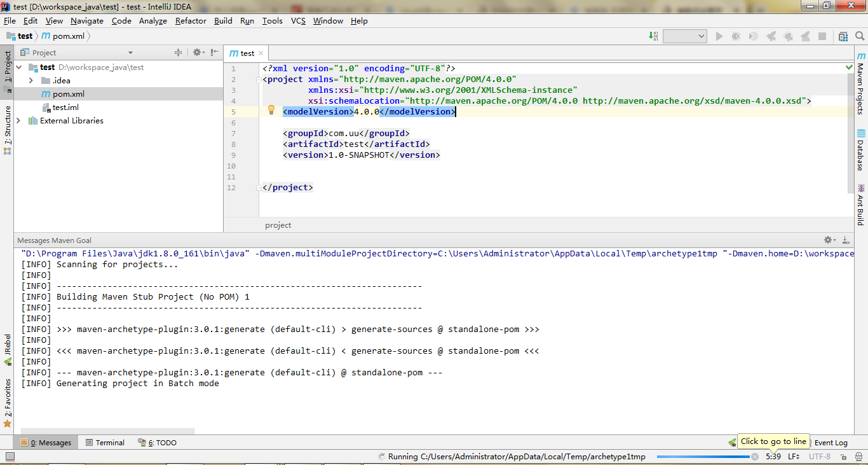Open the 7: Structure side tab
Screen dimensions: 868x465
8,130
